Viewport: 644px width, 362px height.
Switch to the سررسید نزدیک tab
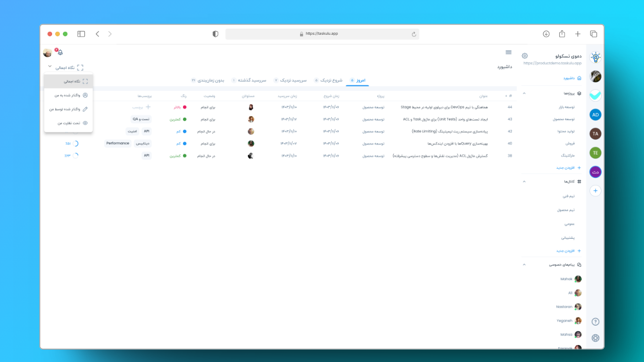coord(290,80)
